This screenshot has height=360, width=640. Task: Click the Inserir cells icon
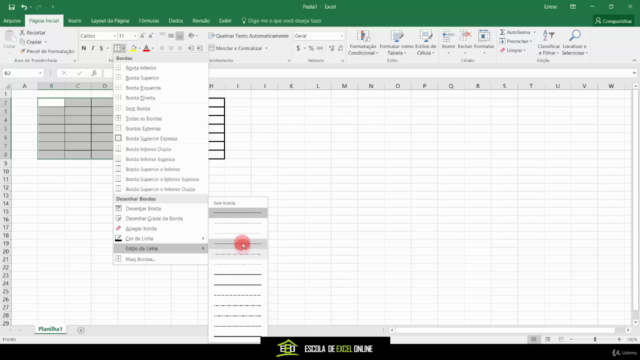coord(448,36)
